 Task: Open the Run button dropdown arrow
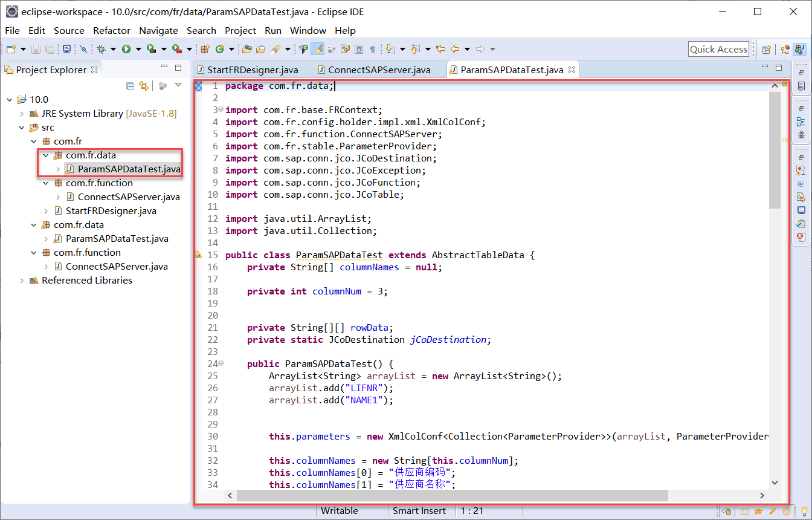(x=138, y=49)
